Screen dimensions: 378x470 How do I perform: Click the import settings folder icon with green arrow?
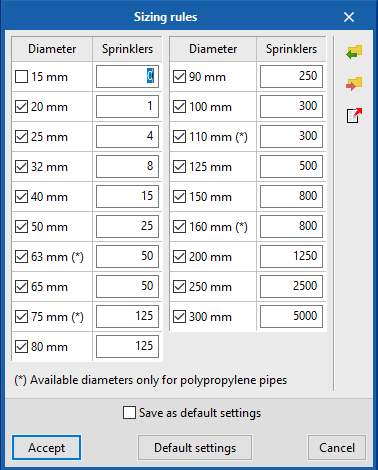click(x=354, y=52)
